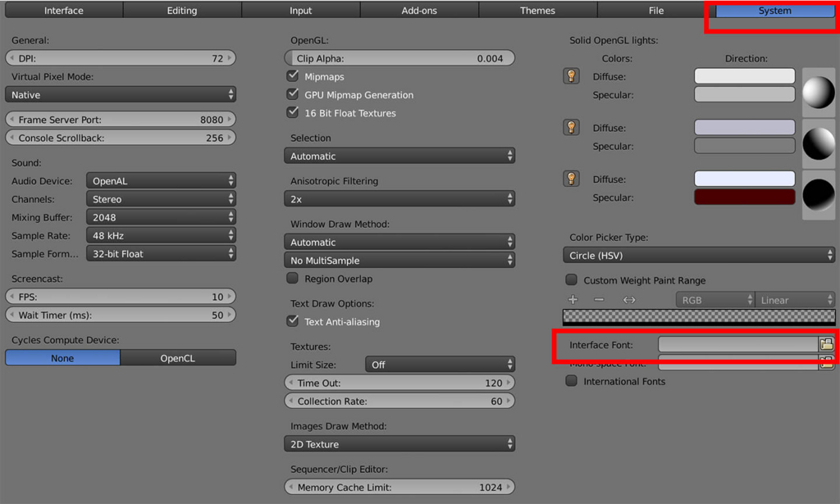Open Channels Stereo dropdown
Viewport: 840px width, 504px height.
[162, 199]
